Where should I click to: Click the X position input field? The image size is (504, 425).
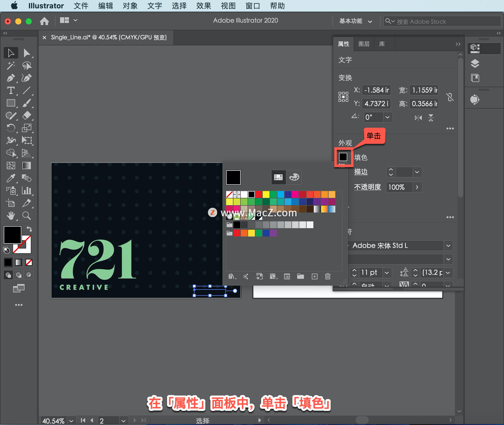coord(376,90)
